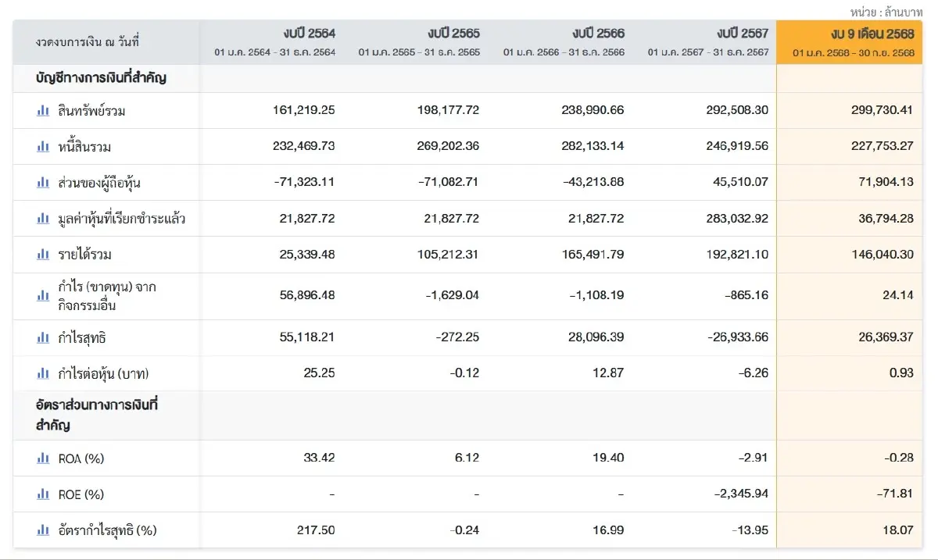The width and height of the screenshot is (938, 560).
Task: Click the สินทรัพย์รวม row label
Action: pyautogui.click(x=91, y=111)
